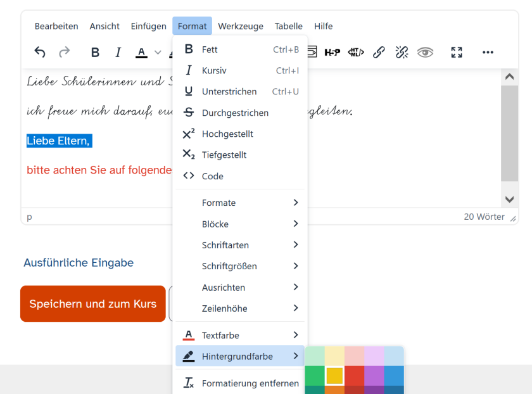Open the Werkzeuge menu
This screenshot has height=394, width=532.
tap(241, 26)
